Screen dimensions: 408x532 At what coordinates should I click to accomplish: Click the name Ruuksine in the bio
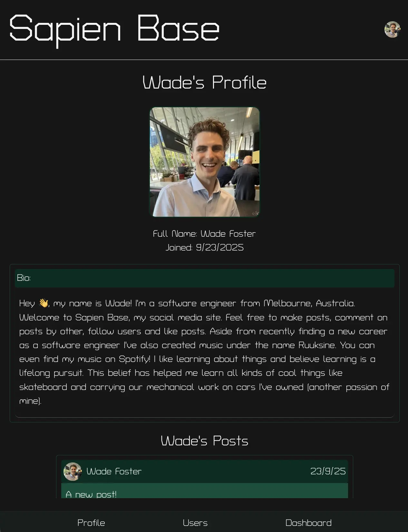coord(317,345)
